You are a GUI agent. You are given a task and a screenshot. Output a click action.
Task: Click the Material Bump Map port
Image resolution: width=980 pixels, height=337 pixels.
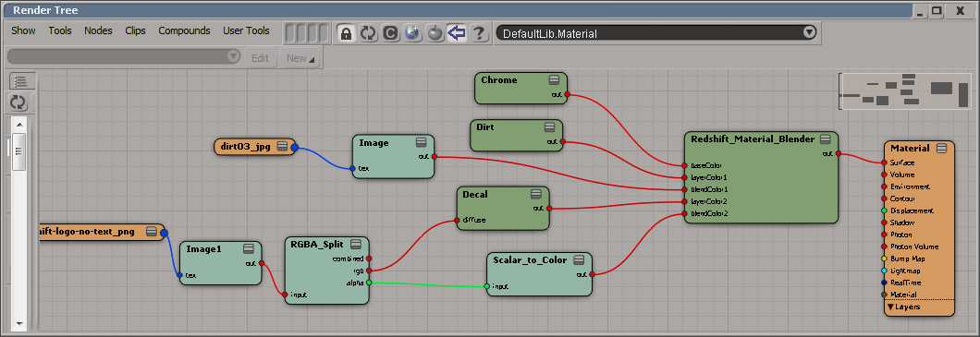point(885,259)
